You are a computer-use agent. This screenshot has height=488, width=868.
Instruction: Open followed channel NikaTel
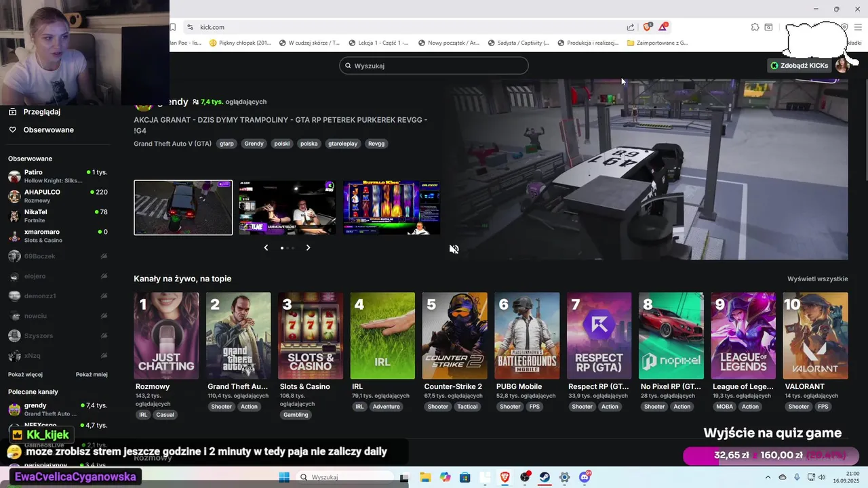click(58, 216)
